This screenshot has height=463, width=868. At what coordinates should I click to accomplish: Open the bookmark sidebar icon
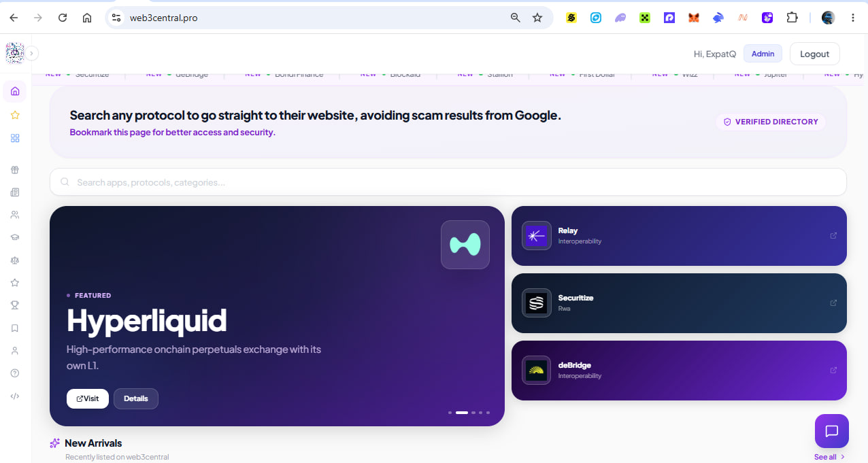[x=15, y=328]
